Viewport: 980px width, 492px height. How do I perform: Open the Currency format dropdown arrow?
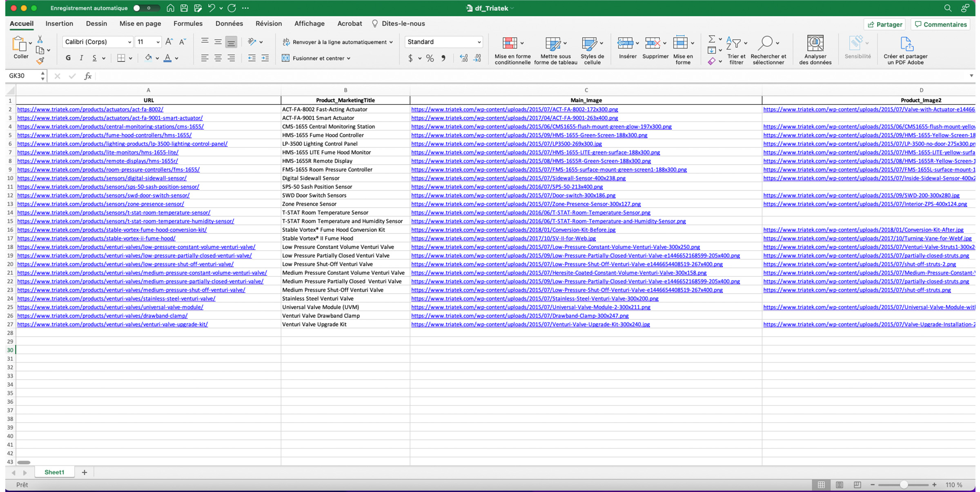(420, 58)
